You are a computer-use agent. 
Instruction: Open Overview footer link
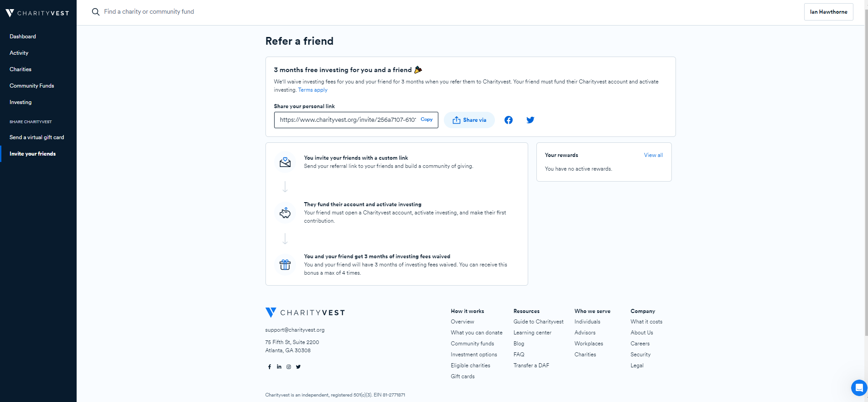coord(463,322)
